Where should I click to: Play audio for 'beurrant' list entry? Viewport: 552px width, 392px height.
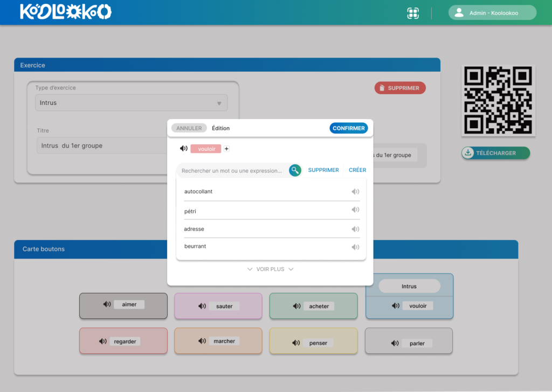tap(355, 247)
